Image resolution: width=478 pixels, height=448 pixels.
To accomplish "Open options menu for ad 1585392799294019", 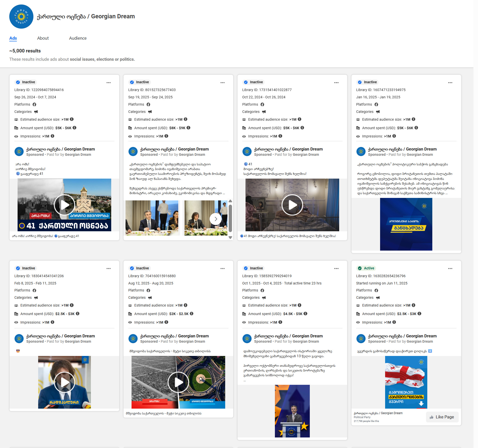I will click(336, 268).
